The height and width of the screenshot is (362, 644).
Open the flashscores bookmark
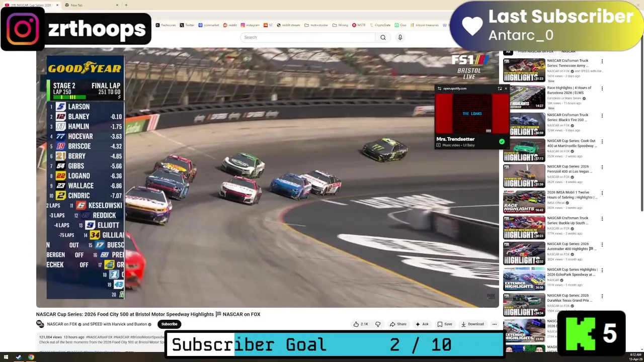(166, 25)
